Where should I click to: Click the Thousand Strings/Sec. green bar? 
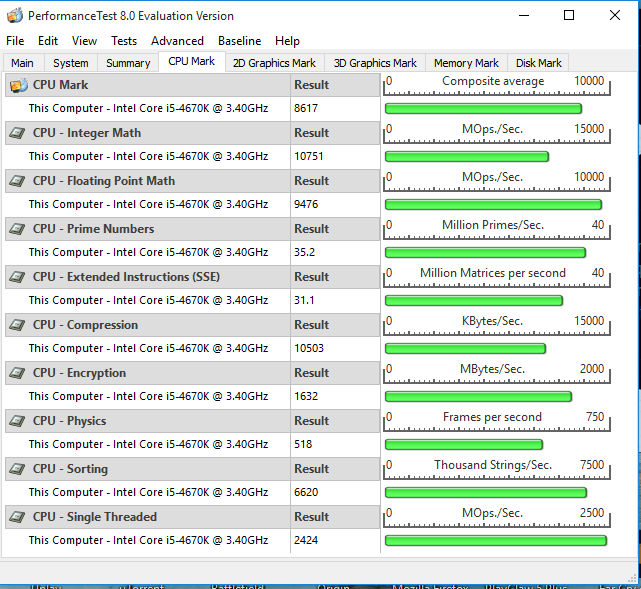(486, 493)
